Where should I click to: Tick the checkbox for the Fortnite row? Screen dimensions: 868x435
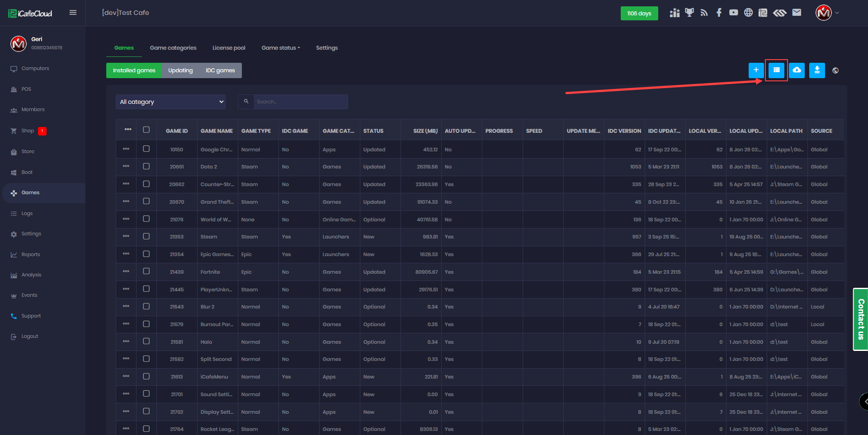tap(146, 271)
